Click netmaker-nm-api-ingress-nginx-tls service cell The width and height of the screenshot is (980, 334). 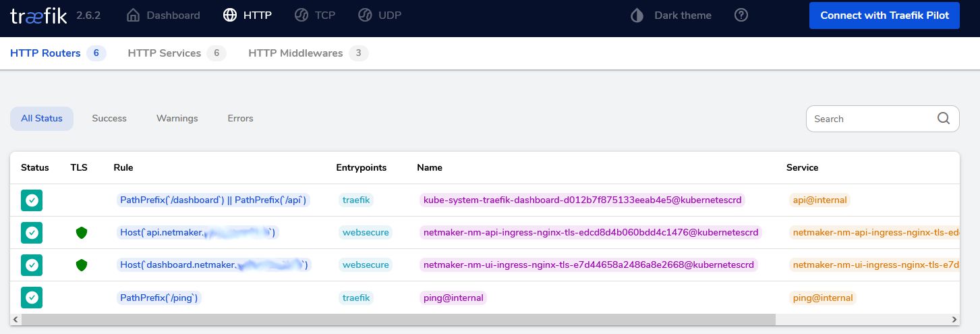[x=874, y=232]
